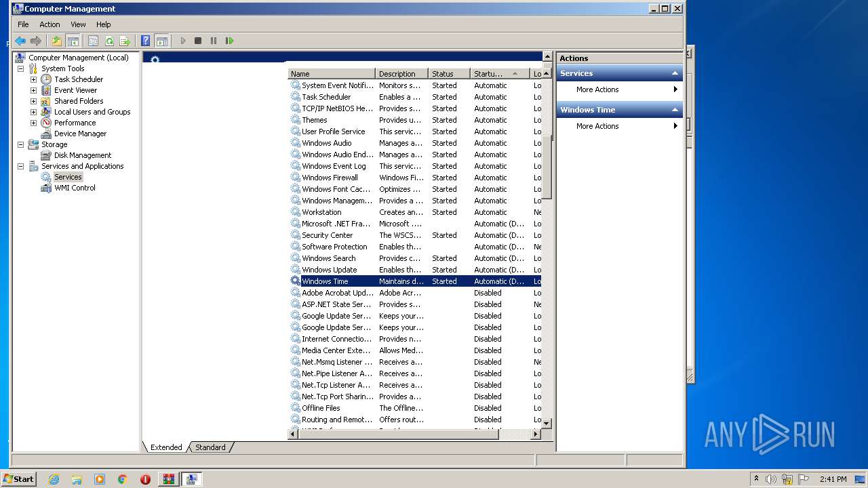Open Google Chrome from the taskbar

[x=122, y=479]
